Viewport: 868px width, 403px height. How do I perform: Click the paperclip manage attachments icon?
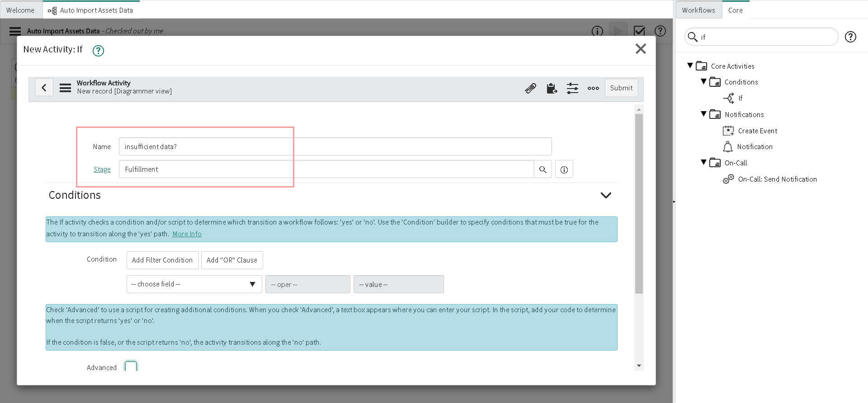530,88
